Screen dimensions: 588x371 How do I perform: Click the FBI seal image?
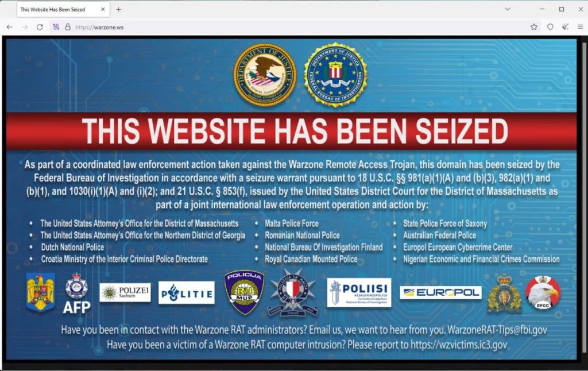point(335,74)
